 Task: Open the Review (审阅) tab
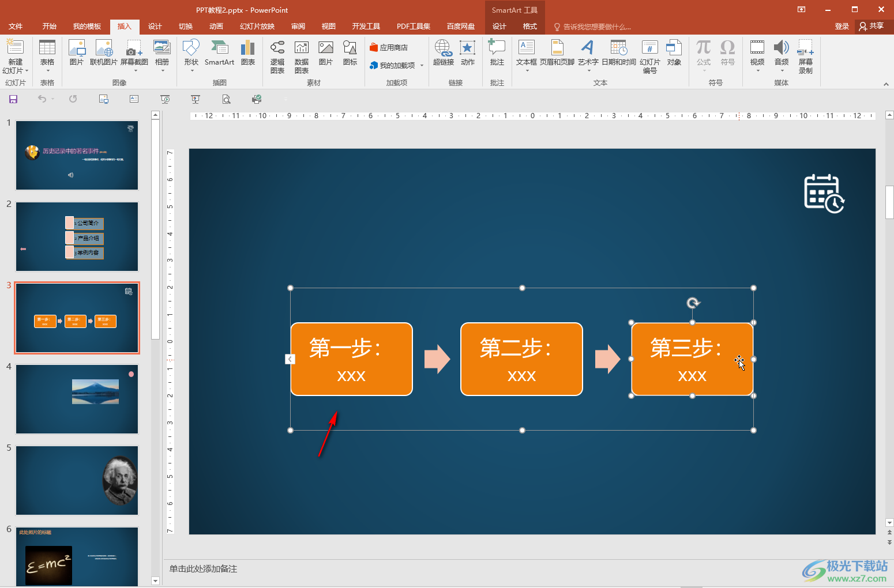coord(298,27)
